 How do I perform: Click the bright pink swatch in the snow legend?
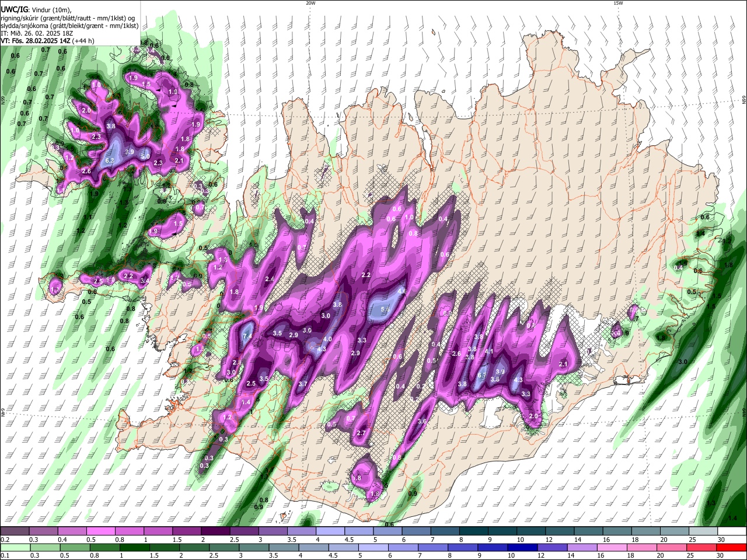pyautogui.click(x=102, y=531)
